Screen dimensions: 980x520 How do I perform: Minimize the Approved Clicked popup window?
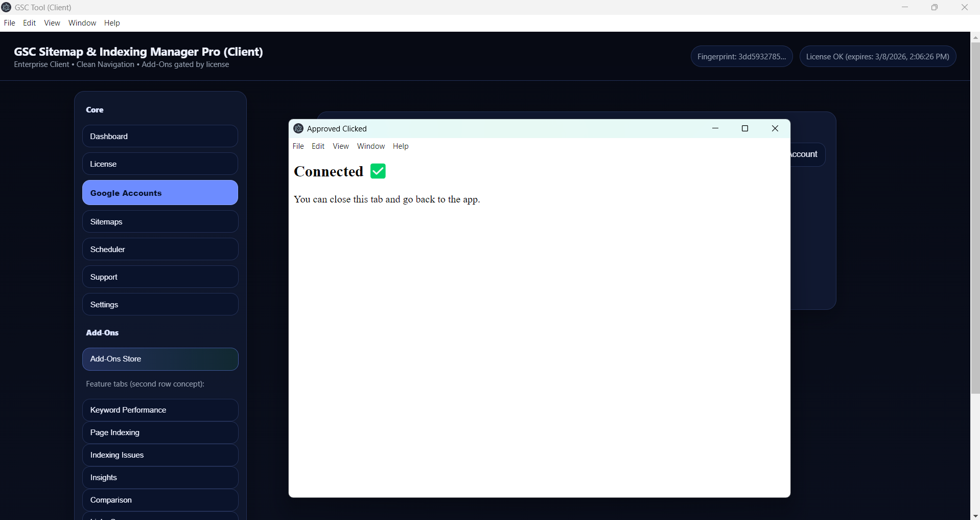[x=715, y=128]
